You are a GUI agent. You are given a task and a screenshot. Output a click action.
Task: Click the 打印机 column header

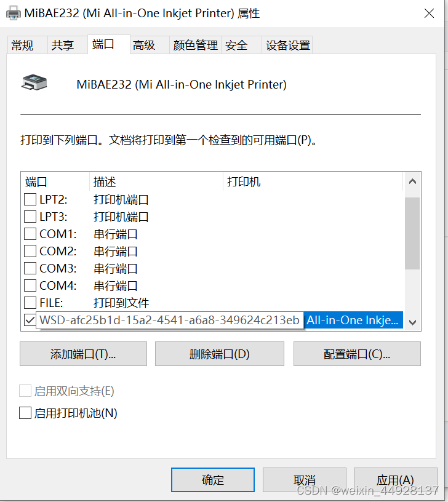coord(313,182)
